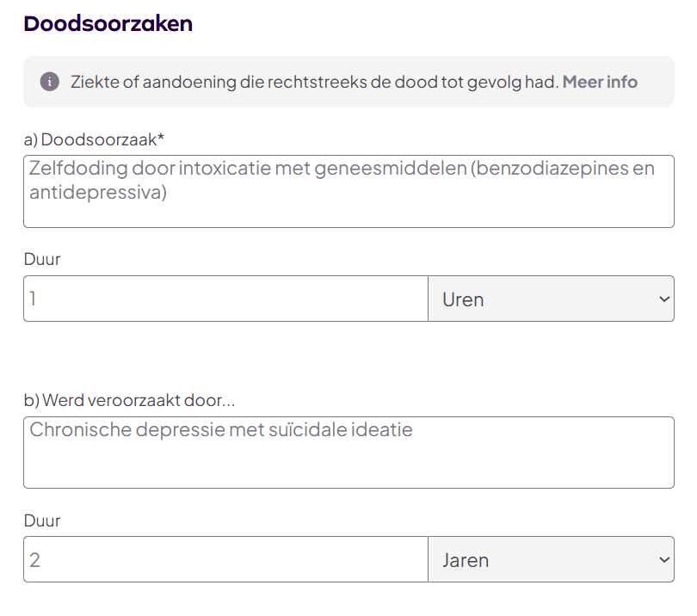This screenshot has width=697, height=616.
Task: Open the Uren unit dropdown
Action: click(x=551, y=299)
